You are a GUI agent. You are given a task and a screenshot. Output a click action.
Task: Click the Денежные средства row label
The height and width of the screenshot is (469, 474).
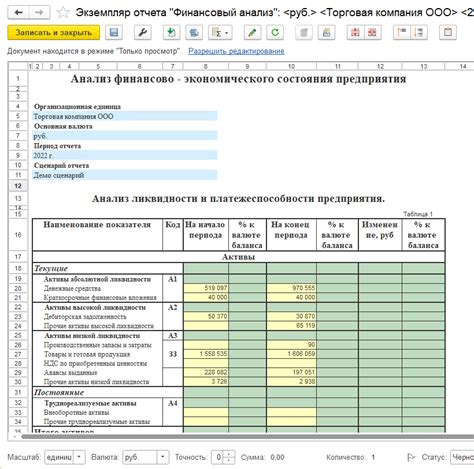tap(72, 288)
